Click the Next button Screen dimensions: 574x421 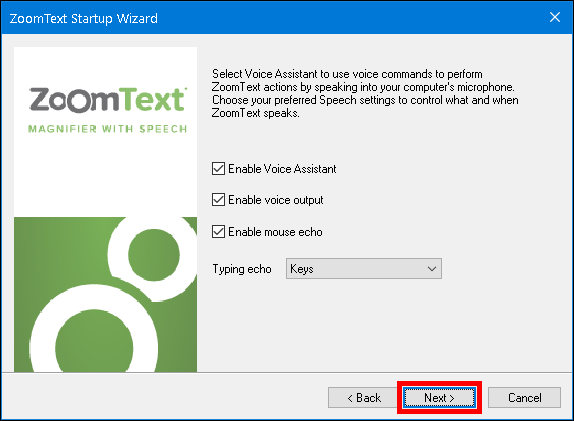[x=439, y=398]
